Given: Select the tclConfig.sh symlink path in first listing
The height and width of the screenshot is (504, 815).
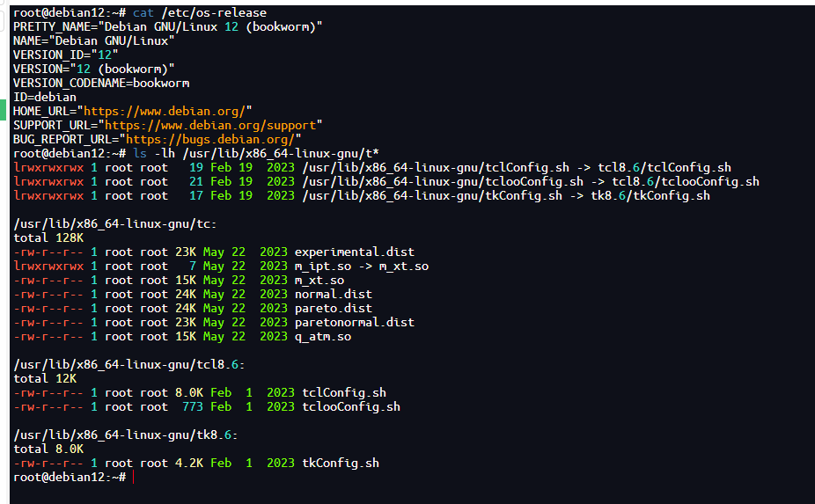Looking at the screenshot, I should 436,167.
